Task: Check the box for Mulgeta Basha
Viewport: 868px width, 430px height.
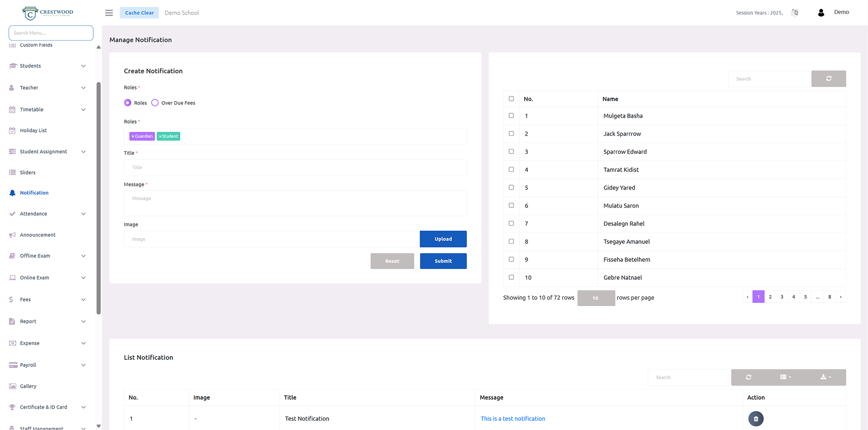Action: click(511, 116)
